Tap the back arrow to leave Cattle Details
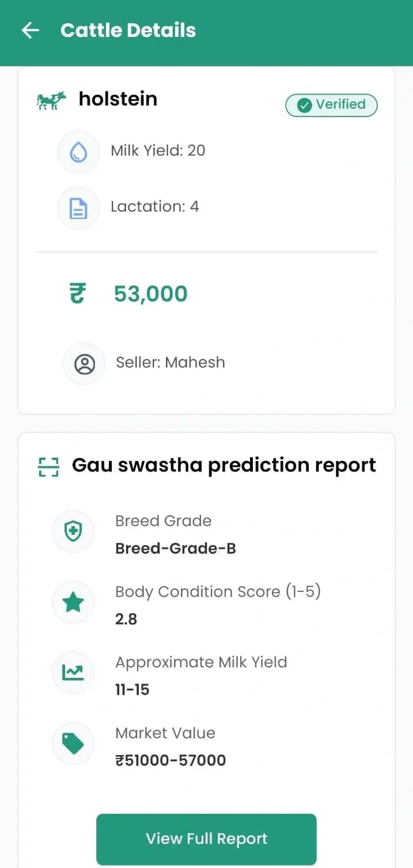The image size is (413, 868). 29,30
